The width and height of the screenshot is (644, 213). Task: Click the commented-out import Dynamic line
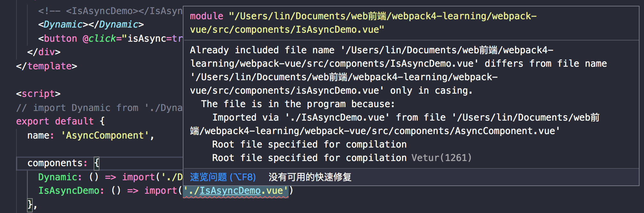click(96, 107)
